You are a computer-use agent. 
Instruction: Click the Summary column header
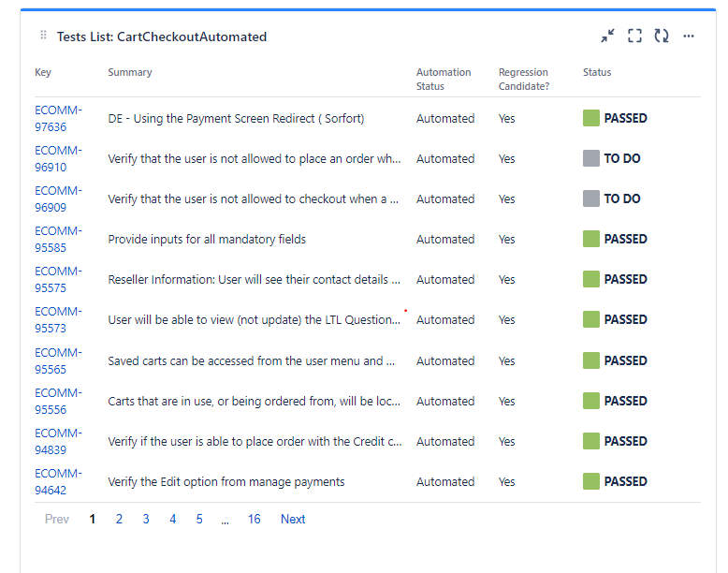[x=130, y=72]
